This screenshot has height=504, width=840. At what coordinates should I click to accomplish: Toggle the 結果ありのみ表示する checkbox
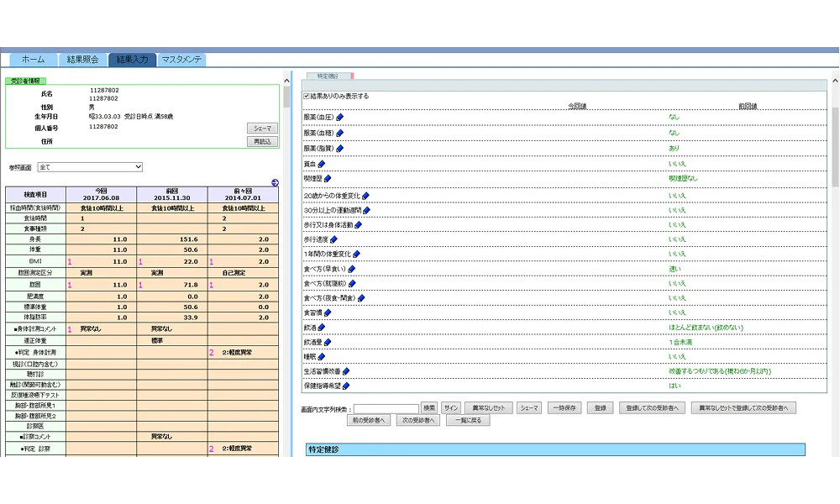(x=307, y=97)
